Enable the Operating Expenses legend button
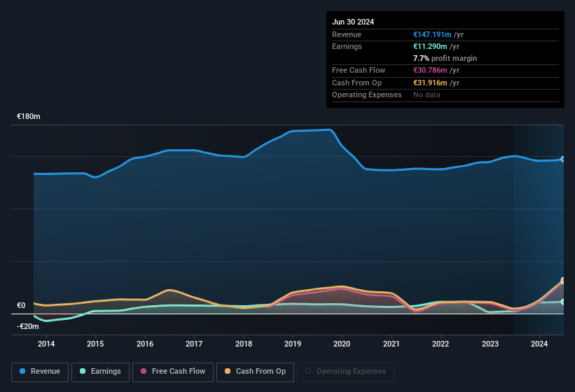Viewport: 575px width, 392px height. 346,372
